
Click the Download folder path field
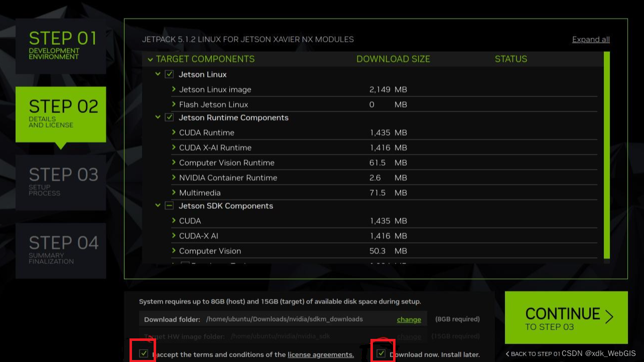[x=283, y=319]
